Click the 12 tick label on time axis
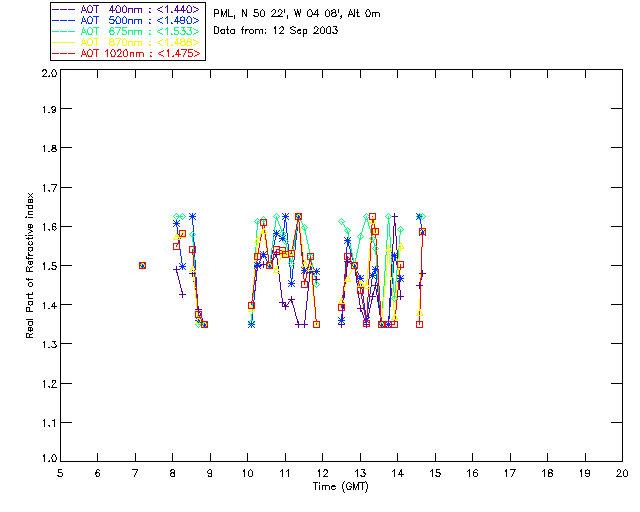 [x=322, y=473]
